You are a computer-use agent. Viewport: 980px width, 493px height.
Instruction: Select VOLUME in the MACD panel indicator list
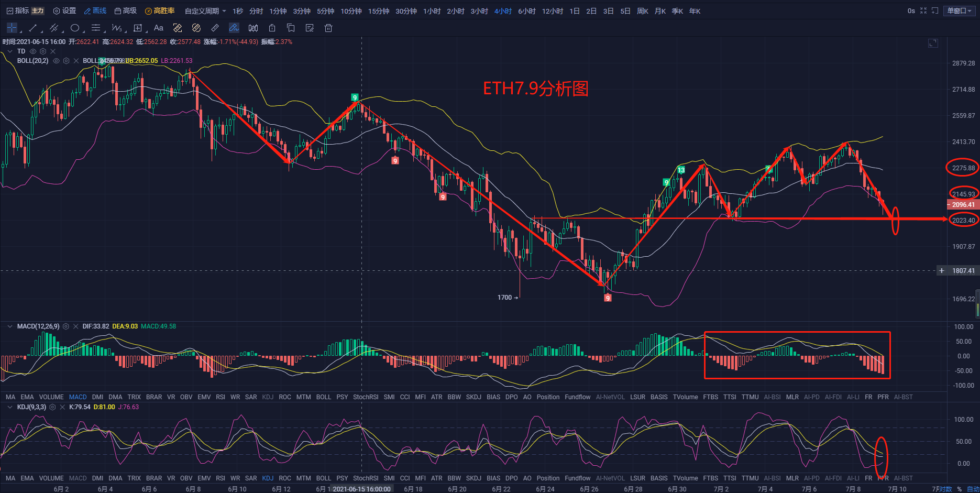tap(51, 397)
